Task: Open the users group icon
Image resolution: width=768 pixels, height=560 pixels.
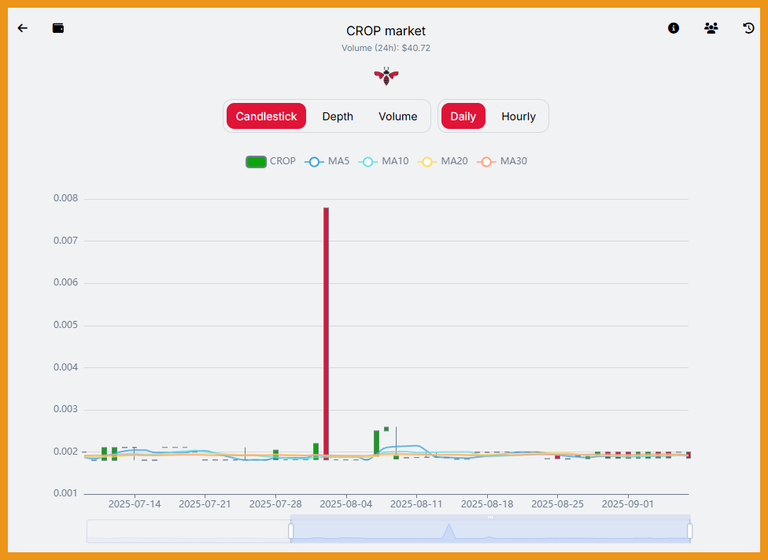Action: 711,28
